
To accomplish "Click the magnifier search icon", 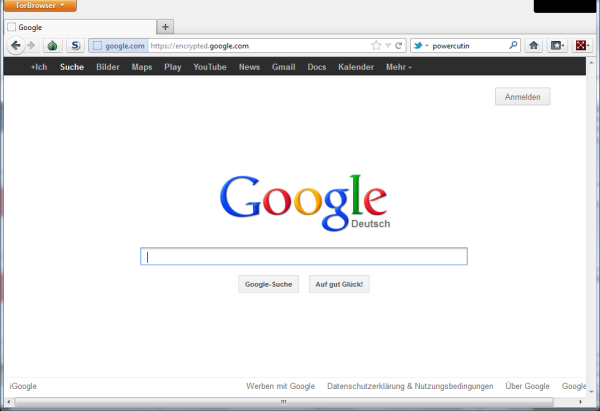I will (x=514, y=46).
